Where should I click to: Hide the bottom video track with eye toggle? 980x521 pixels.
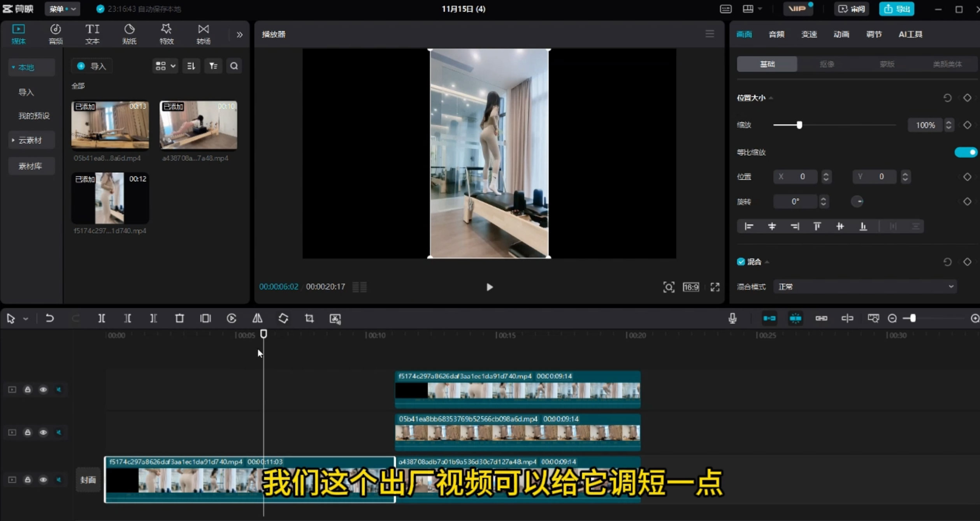[43, 480]
